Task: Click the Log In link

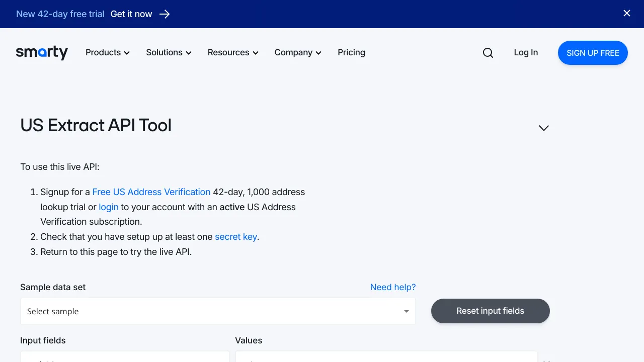Action: coord(526,52)
